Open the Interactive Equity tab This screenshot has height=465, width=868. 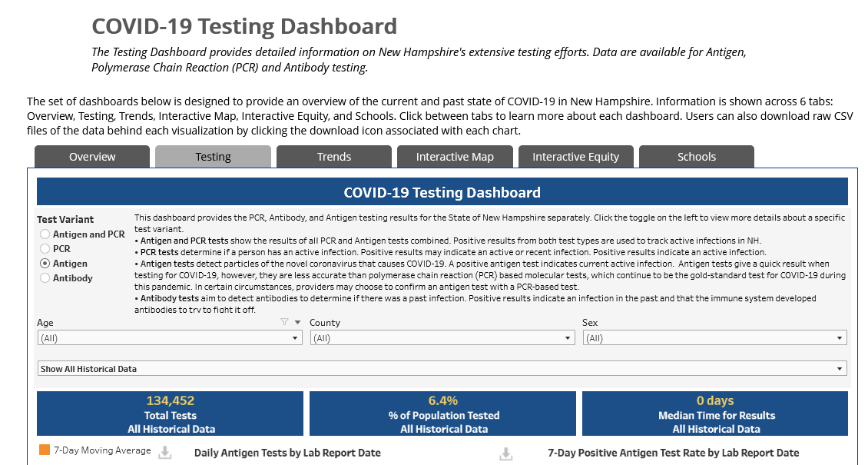(x=575, y=157)
